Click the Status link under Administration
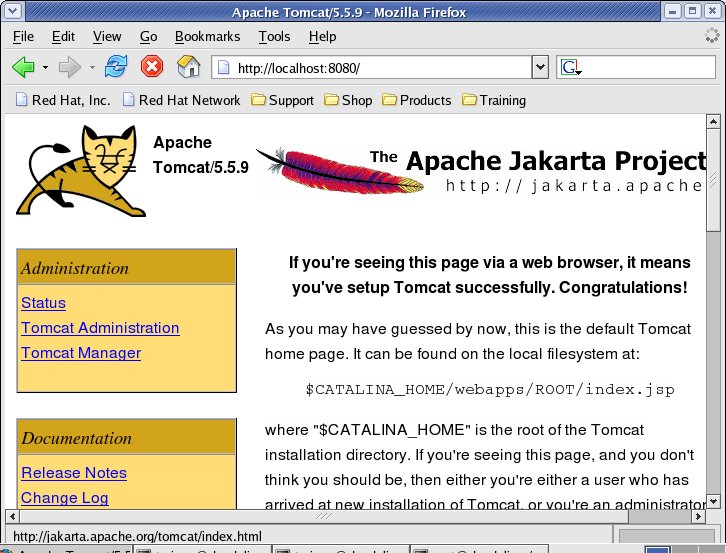Viewport: 726px width, 553px height. point(44,302)
